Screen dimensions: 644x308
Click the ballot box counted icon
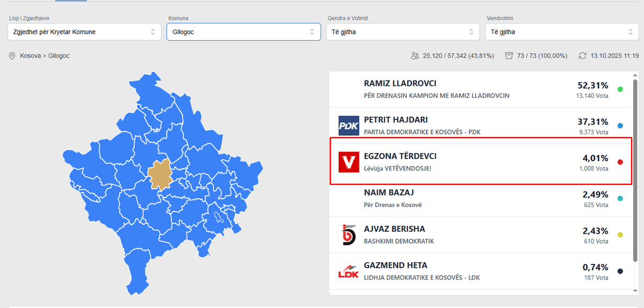pos(509,56)
